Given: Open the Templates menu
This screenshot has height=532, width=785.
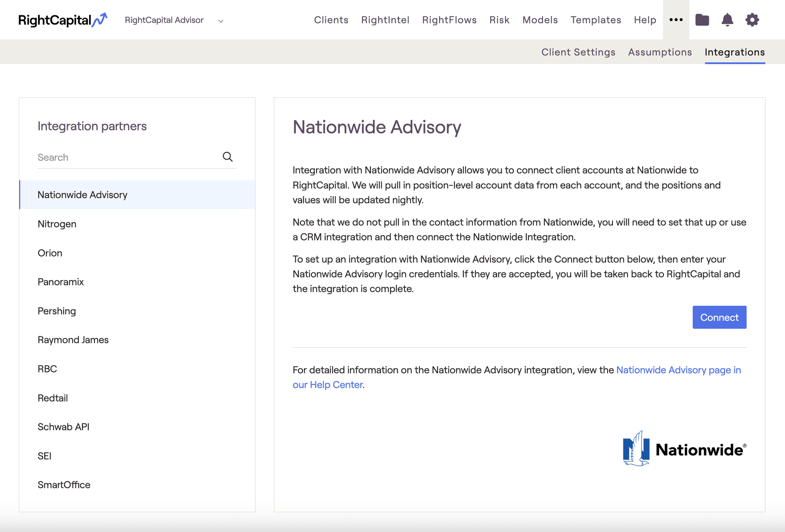Looking at the screenshot, I should (596, 20).
